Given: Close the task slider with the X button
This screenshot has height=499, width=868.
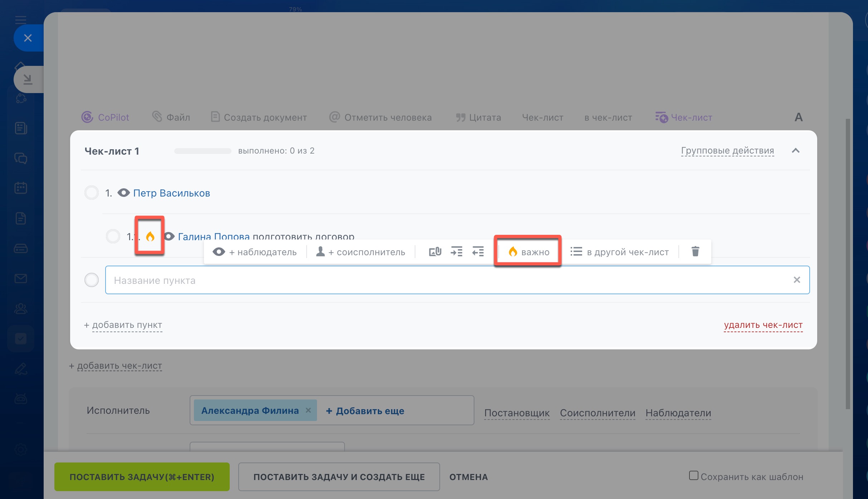Looking at the screenshot, I should (28, 38).
